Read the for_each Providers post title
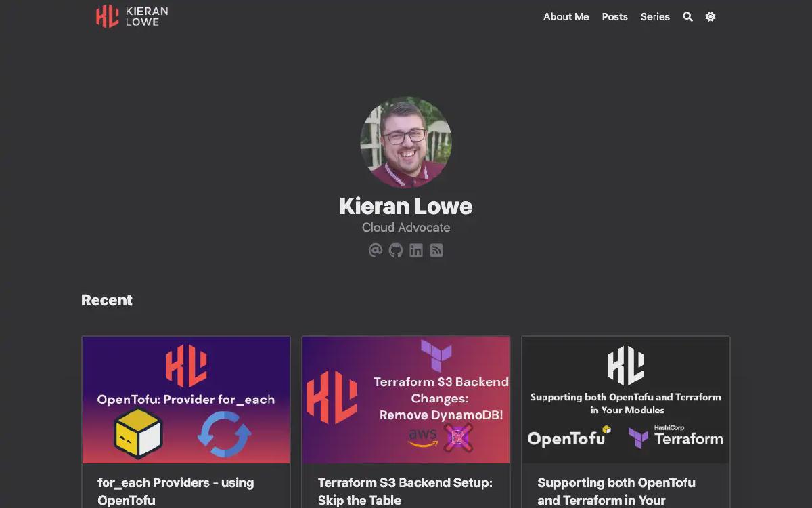Screen dimensions: 812x508 176,491
